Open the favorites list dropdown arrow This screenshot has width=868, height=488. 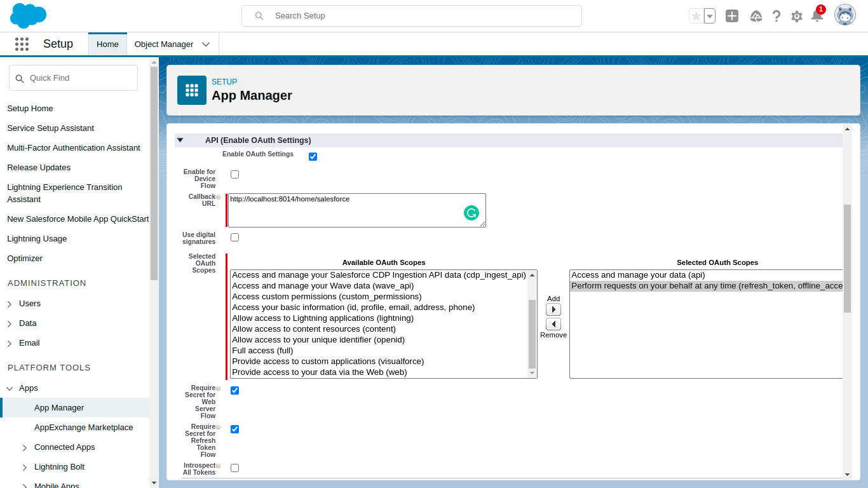[x=710, y=16]
